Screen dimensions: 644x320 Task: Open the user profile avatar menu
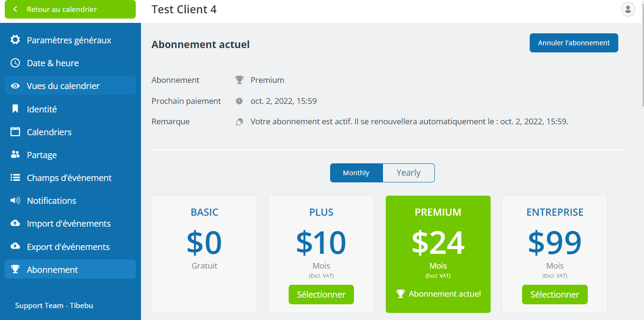point(628,9)
